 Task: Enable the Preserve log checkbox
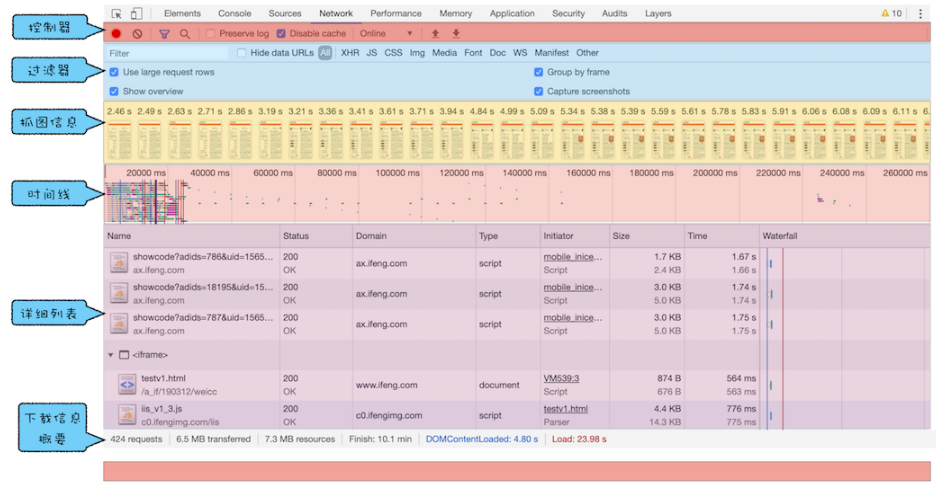211,34
